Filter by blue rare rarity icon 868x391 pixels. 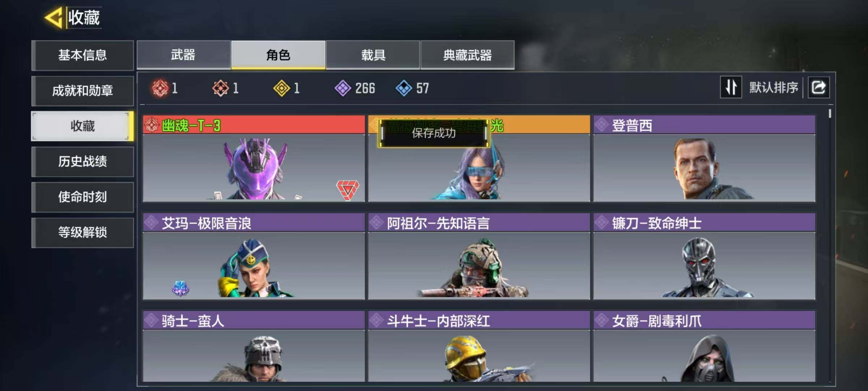404,88
